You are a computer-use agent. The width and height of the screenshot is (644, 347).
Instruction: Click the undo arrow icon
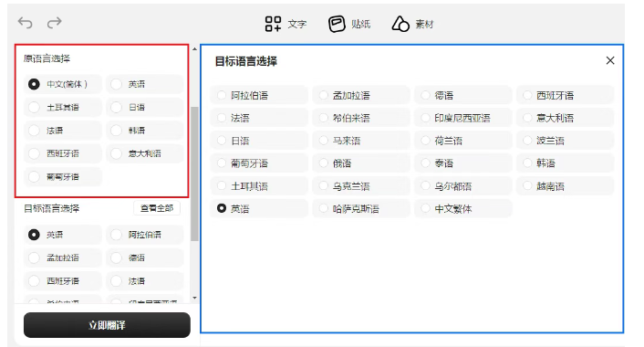click(x=25, y=23)
